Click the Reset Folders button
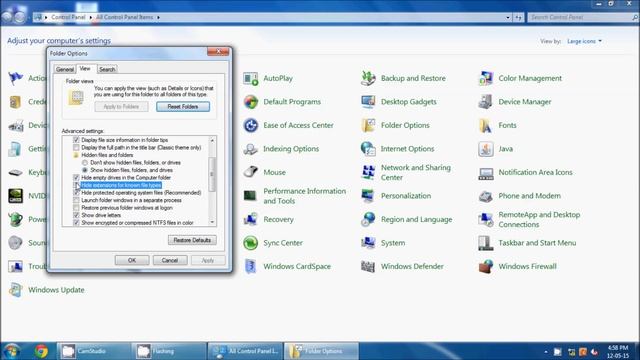 point(183,107)
